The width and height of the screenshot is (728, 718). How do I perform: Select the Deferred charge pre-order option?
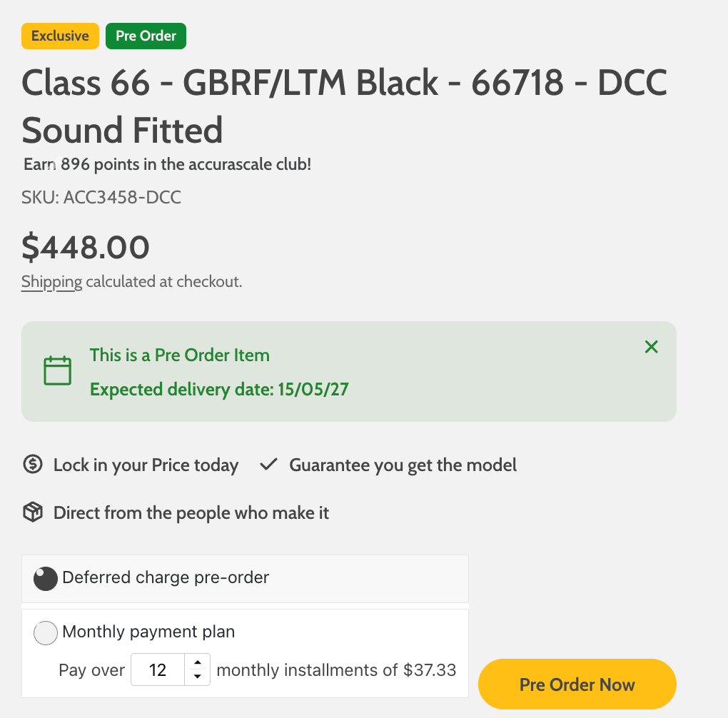point(46,578)
